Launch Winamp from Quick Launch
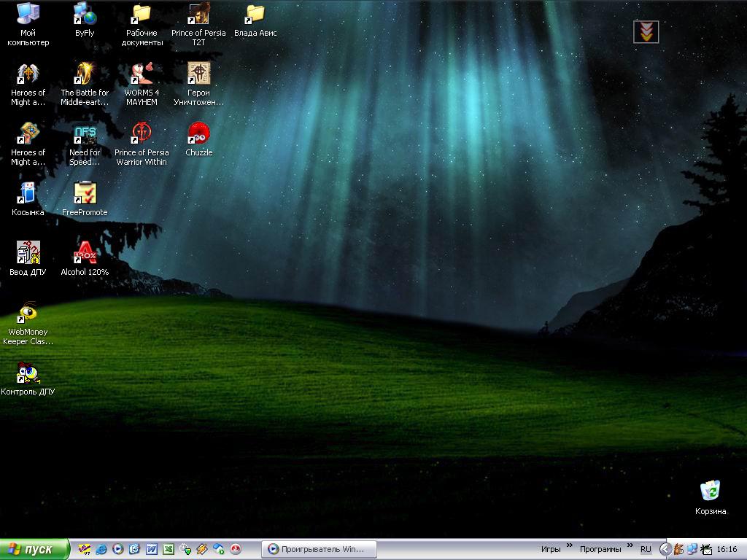The image size is (747, 560). tap(202, 549)
